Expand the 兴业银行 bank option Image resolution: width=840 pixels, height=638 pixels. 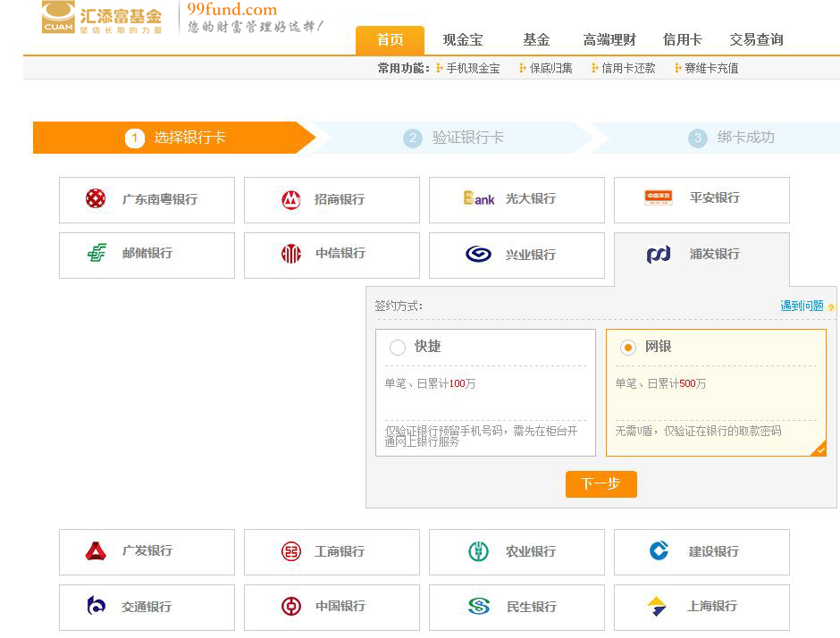pyautogui.click(x=517, y=255)
